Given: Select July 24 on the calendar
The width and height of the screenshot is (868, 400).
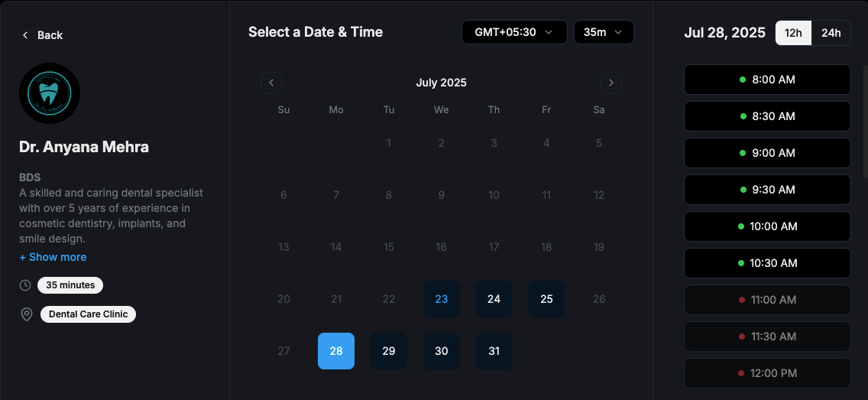Looking at the screenshot, I should click(494, 299).
